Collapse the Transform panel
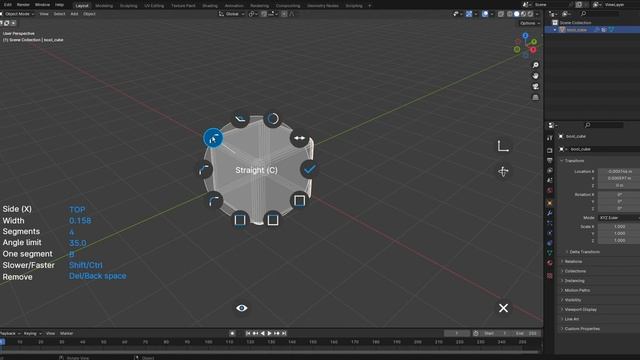640x360 pixels. click(573, 161)
